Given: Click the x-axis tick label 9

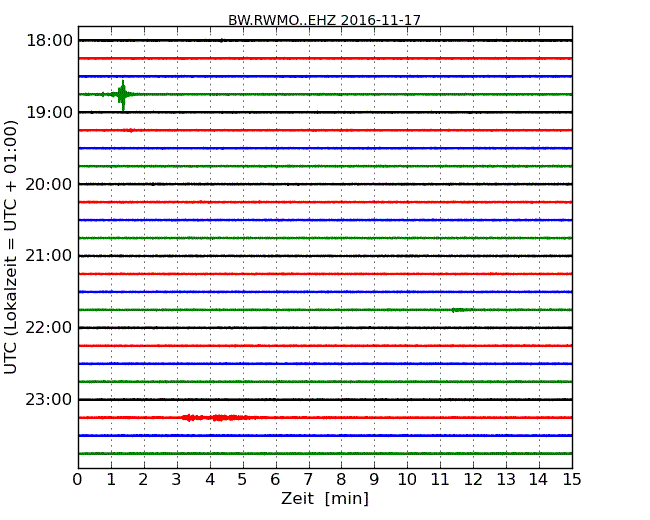Looking at the screenshot, I should click(374, 480).
